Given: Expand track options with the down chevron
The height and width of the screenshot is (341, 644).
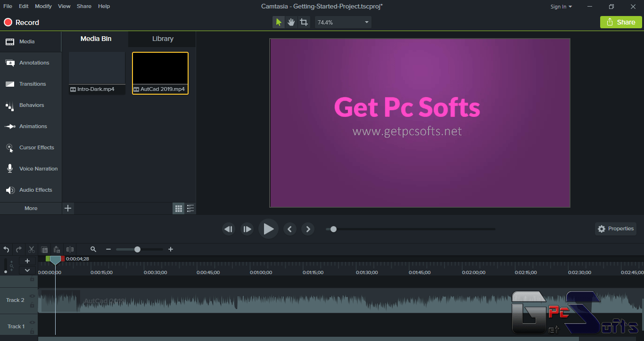Looking at the screenshot, I should (x=27, y=270).
